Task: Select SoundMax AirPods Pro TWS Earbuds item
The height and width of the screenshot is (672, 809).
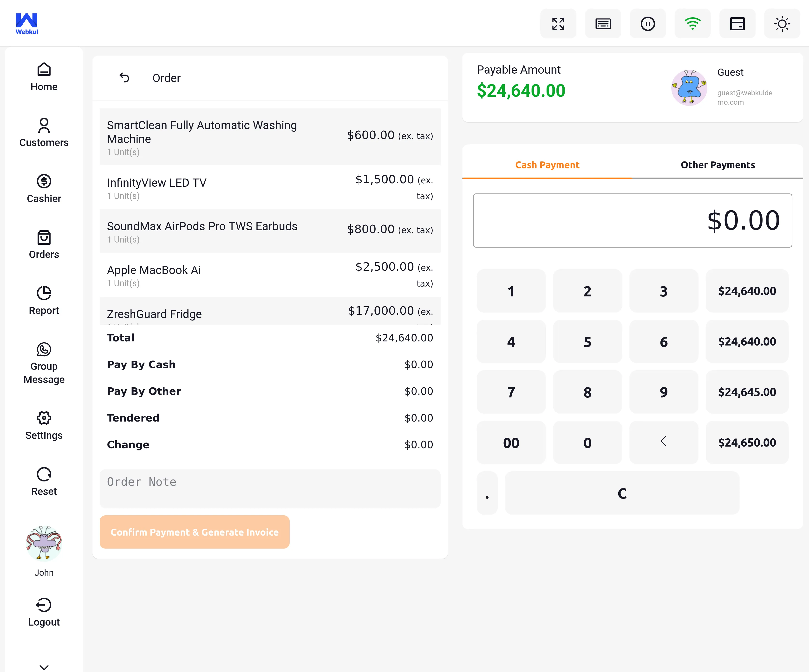Action: [270, 231]
